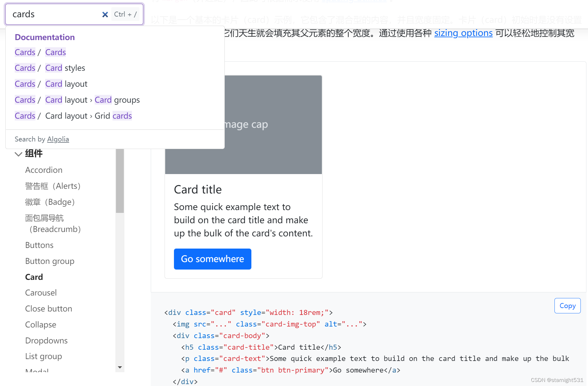588x386 pixels.
Task: Open the 'Card layout › Card groups' result
Action: point(77,100)
